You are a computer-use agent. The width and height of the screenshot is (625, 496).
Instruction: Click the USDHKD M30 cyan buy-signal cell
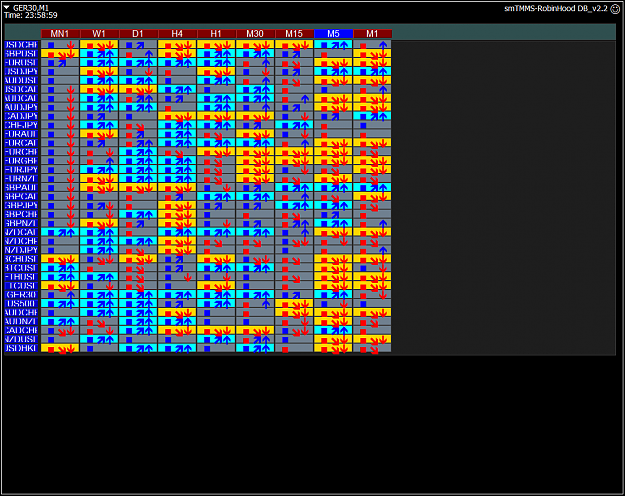click(256, 348)
